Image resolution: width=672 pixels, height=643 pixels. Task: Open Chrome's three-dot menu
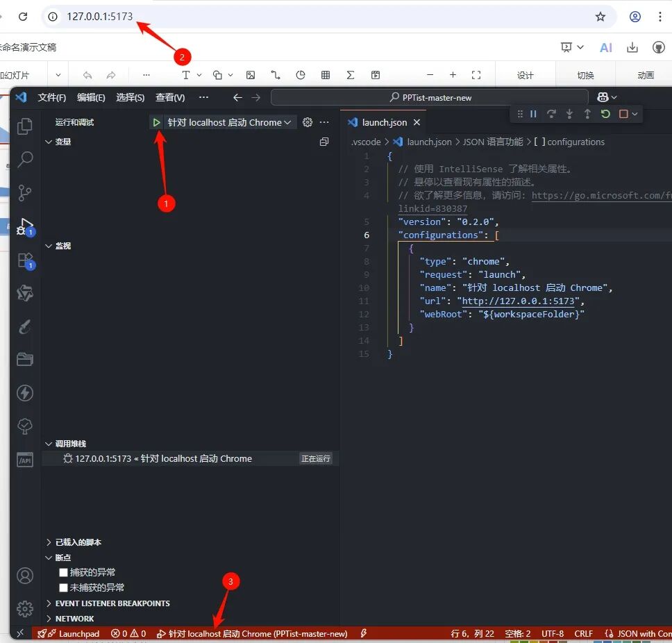click(x=660, y=16)
